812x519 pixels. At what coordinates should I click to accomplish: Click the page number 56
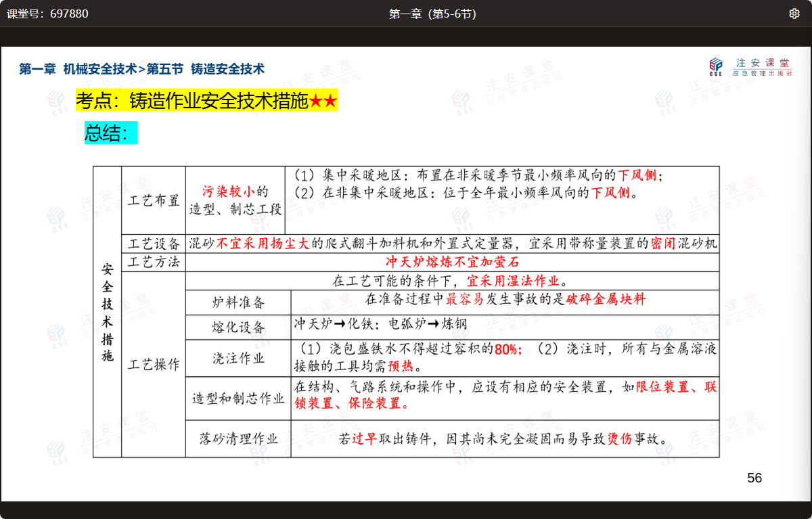tap(754, 478)
